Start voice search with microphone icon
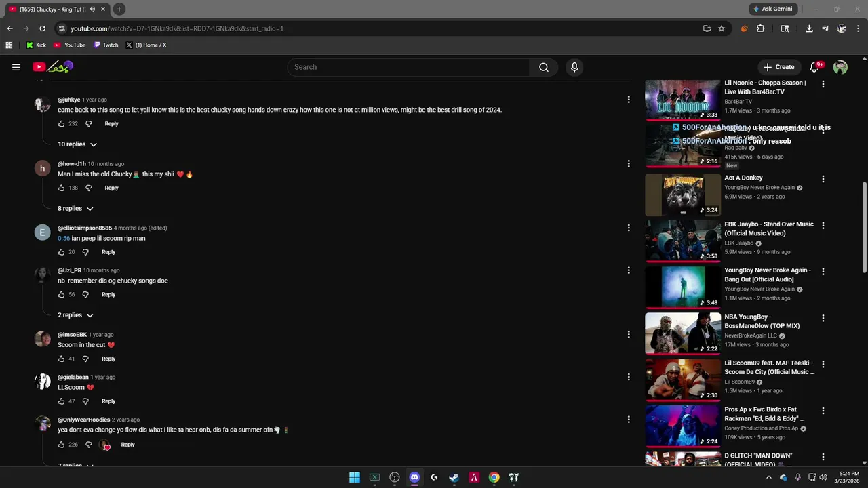Viewport: 868px width, 488px height. click(574, 67)
